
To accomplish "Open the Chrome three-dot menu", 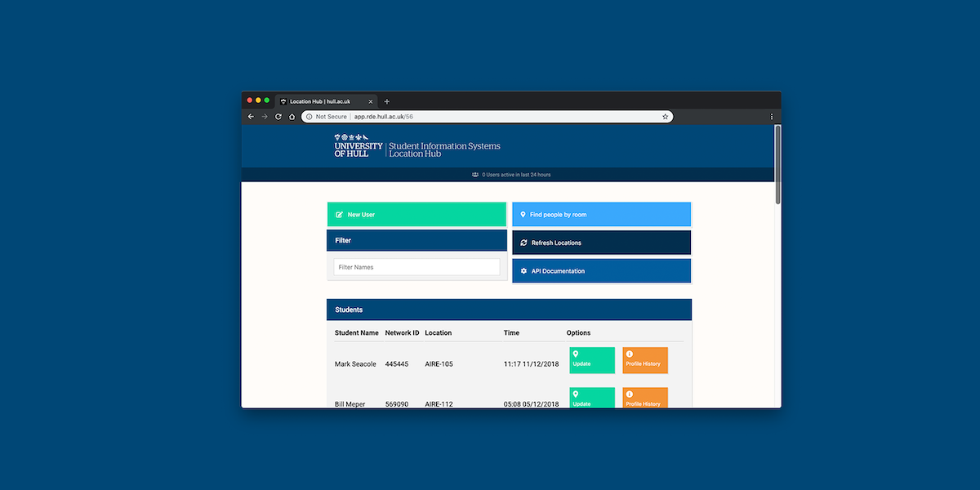I will click(772, 117).
